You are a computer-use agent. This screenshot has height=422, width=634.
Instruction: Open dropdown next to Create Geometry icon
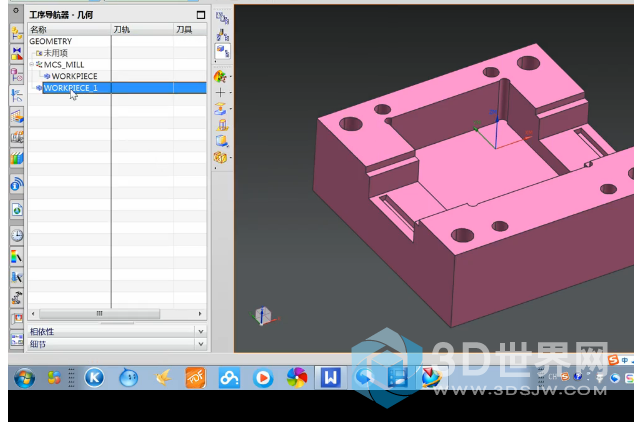click(x=230, y=76)
